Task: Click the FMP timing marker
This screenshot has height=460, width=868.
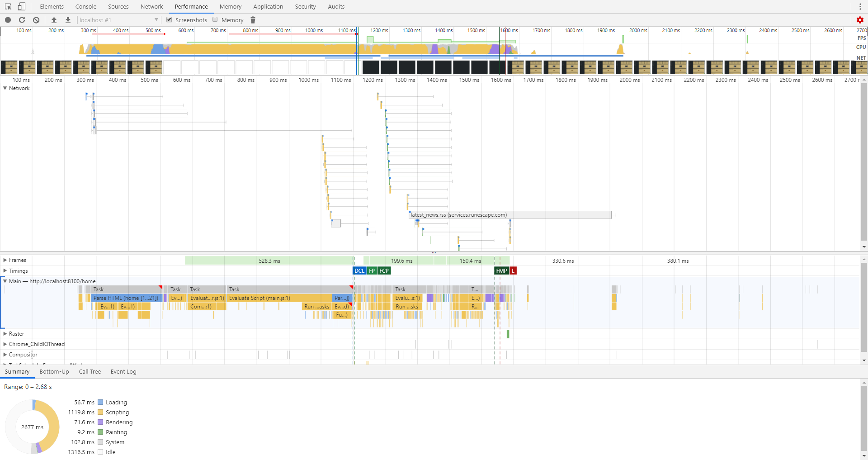Action: coord(501,271)
